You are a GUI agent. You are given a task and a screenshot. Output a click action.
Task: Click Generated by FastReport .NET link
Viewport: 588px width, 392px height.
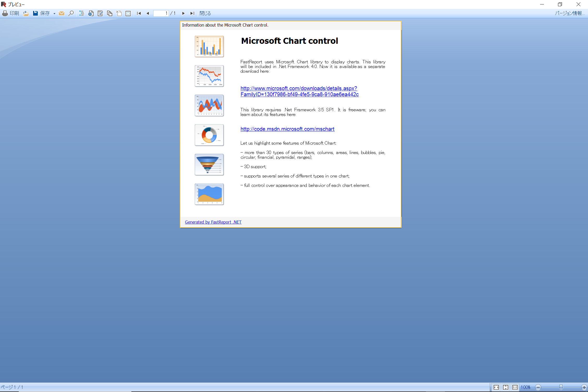213,222
